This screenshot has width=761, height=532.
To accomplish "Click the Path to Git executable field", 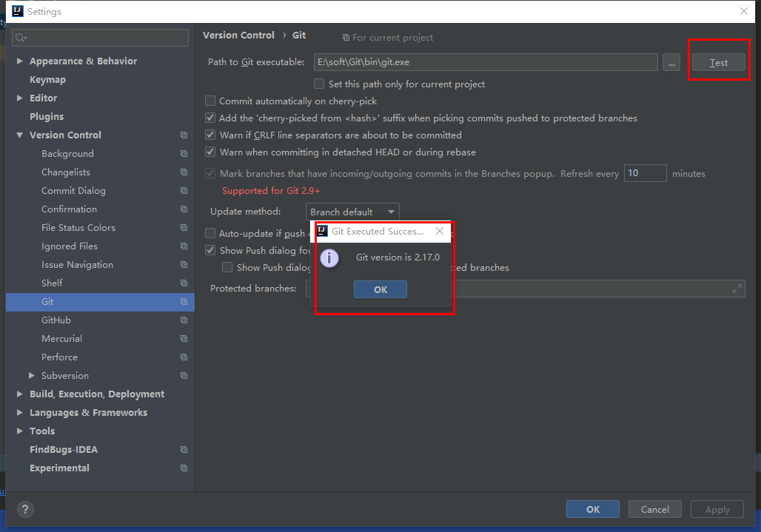I will (x=486, y=62).
